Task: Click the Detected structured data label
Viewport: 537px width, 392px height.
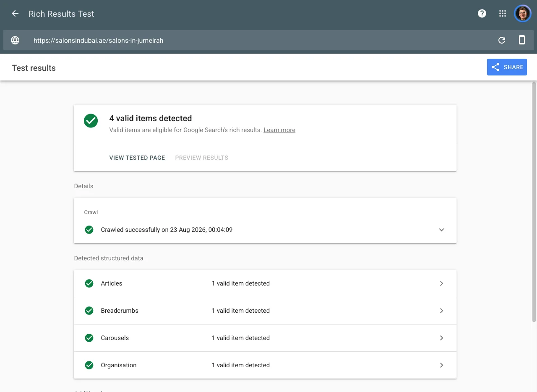Action: coord(109,258)
